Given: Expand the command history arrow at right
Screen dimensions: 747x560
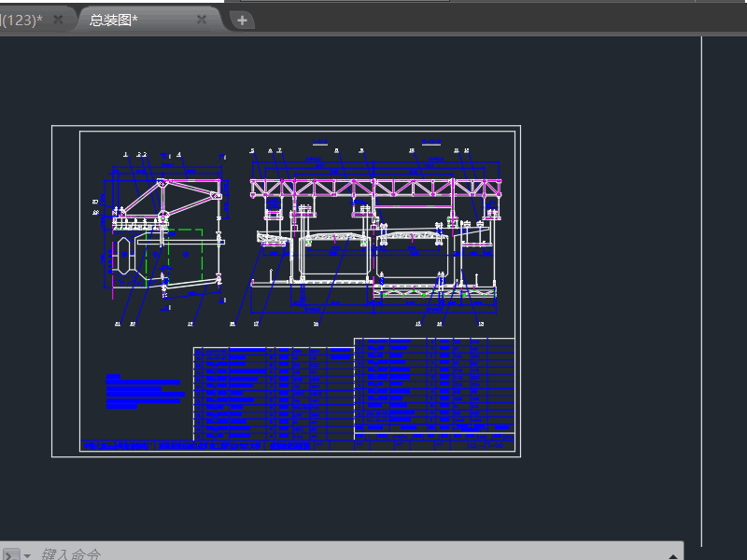Looking at the screenshot, I should pyautogui.click(x=672, y=555).
